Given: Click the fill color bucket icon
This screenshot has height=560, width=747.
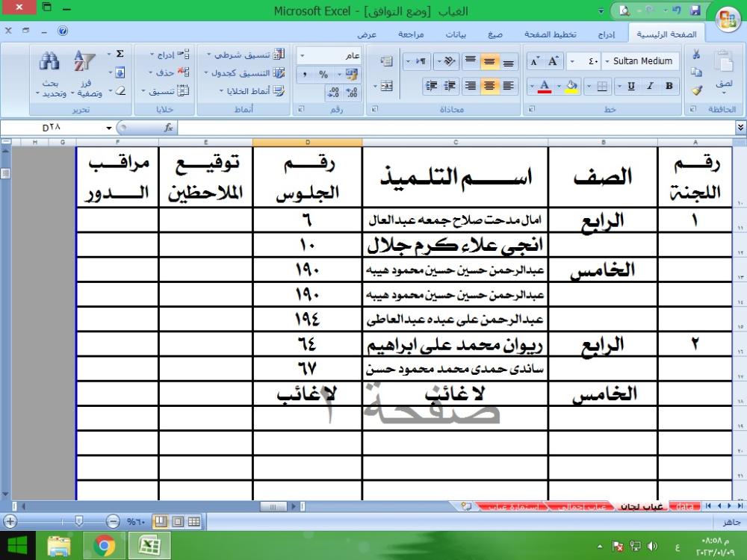Looking at the screenshot, I should (x=571, y=86).
